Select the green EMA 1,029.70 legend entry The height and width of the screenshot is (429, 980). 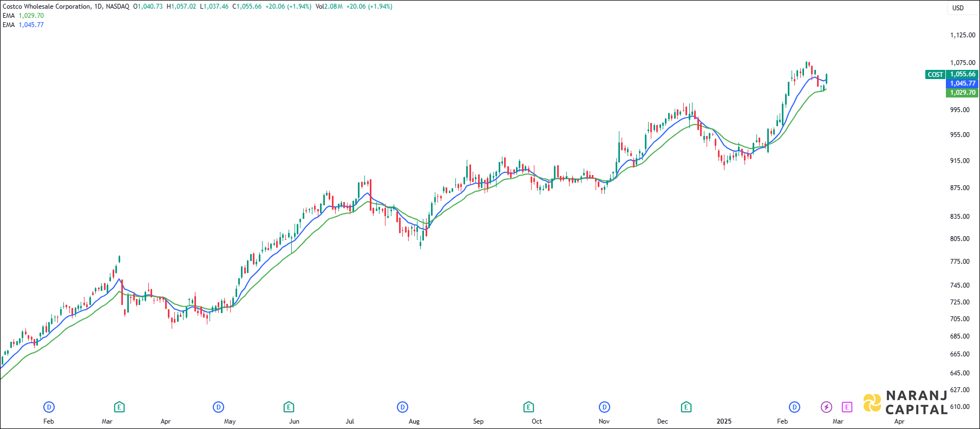pos(23,16)
